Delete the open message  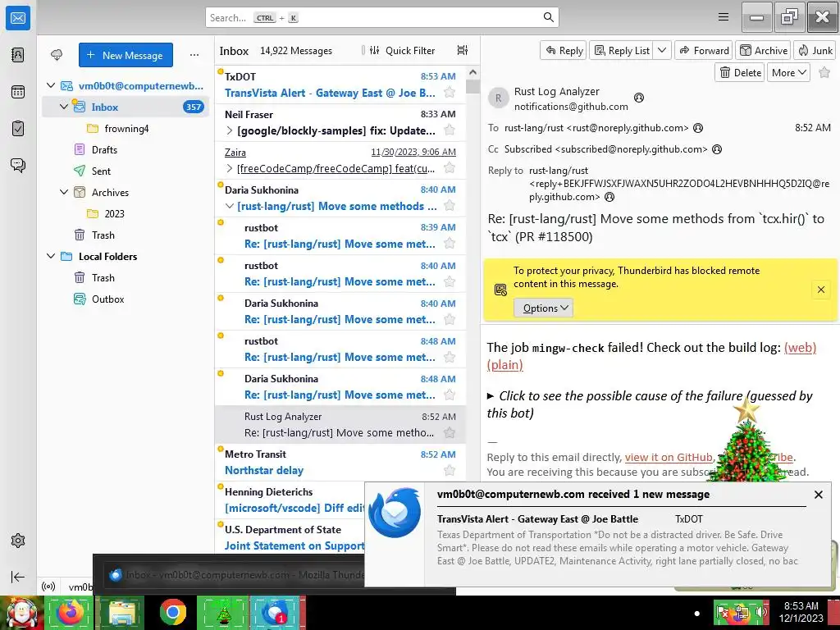pos(741,73)
